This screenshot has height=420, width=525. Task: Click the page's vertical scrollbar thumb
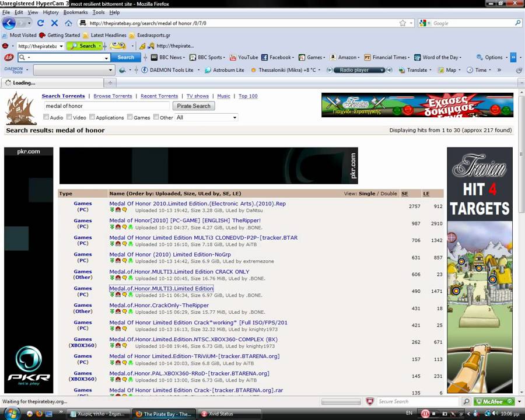(521, 154)
